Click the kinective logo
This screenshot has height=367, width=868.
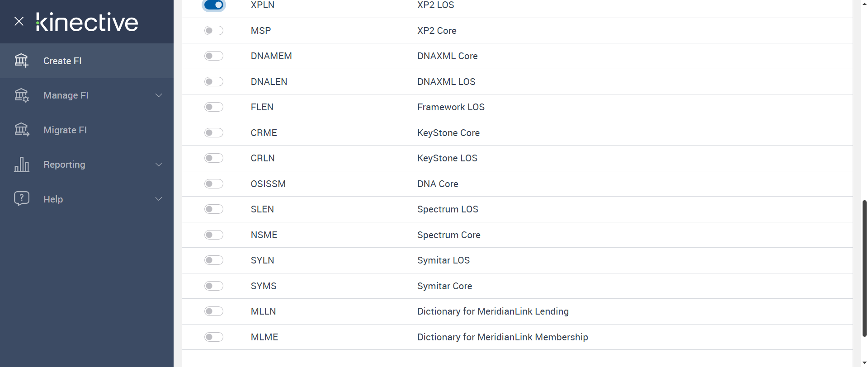87,22
